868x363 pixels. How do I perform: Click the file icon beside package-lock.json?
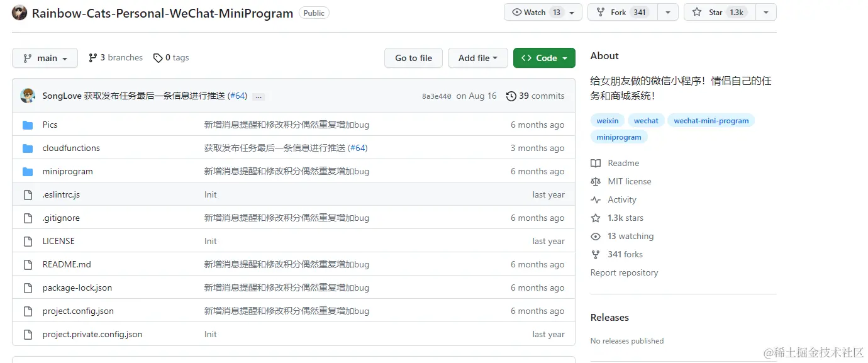click(28, 288)
